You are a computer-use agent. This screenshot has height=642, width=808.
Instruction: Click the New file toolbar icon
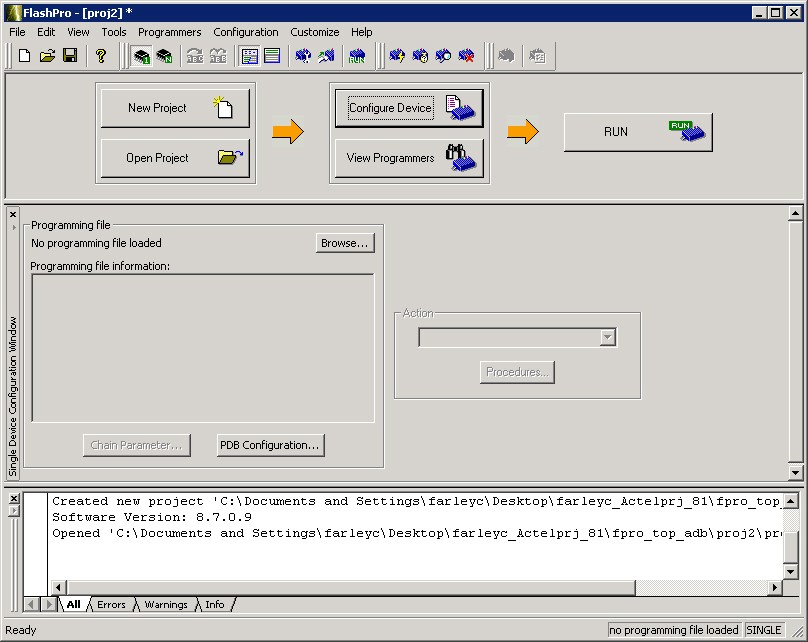point(24,56)
